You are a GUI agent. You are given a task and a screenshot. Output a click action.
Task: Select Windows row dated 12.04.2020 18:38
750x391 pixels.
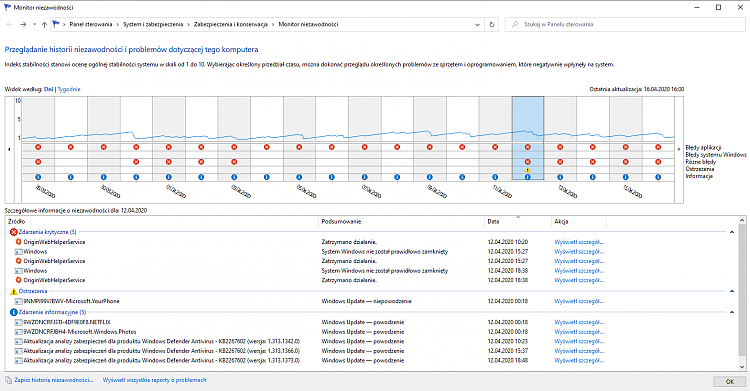[373, 271]
